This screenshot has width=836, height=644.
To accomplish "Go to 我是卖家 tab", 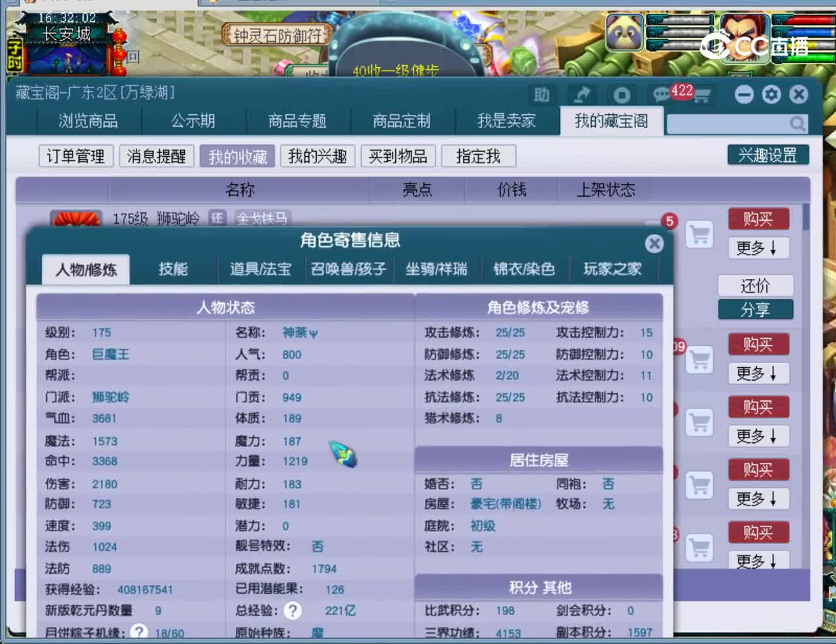I will point(506,121).
